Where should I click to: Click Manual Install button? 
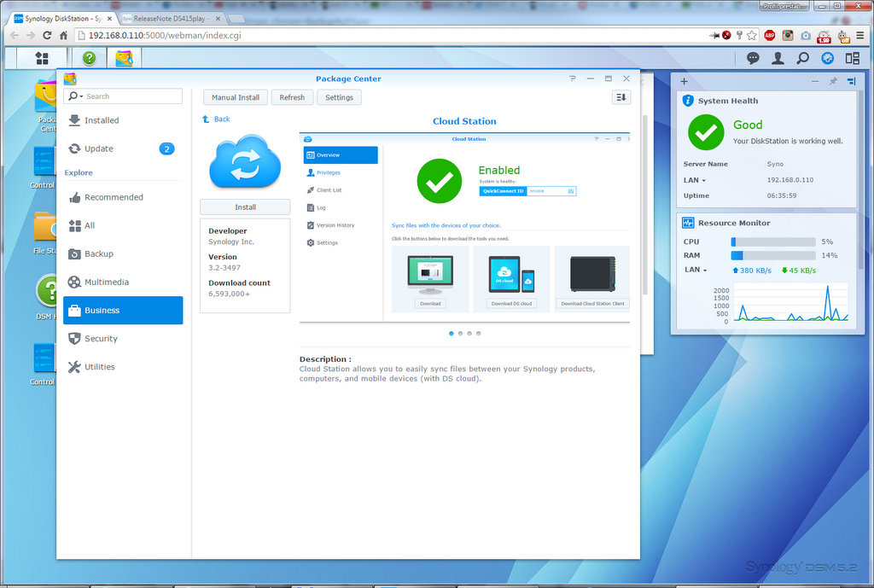(236, 97)
